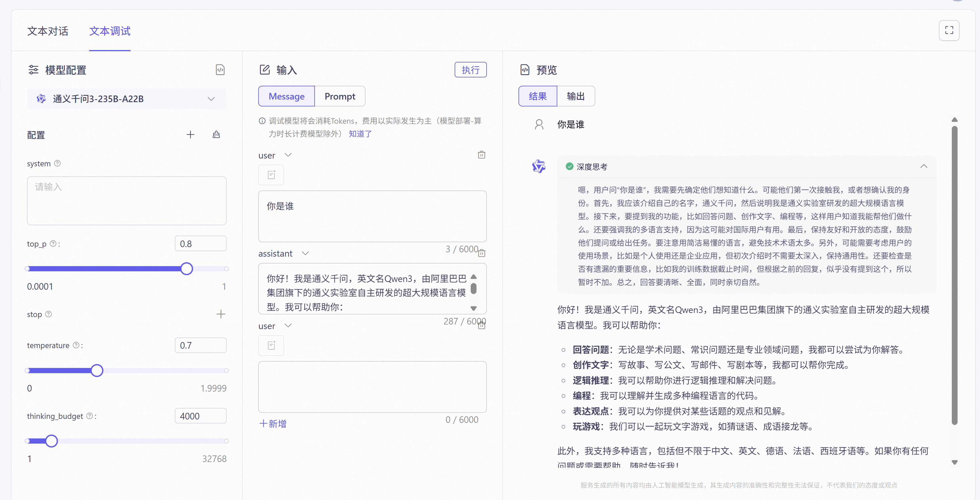Click the empty last user message box
980x500 pixels.
[x=372, y=387]
